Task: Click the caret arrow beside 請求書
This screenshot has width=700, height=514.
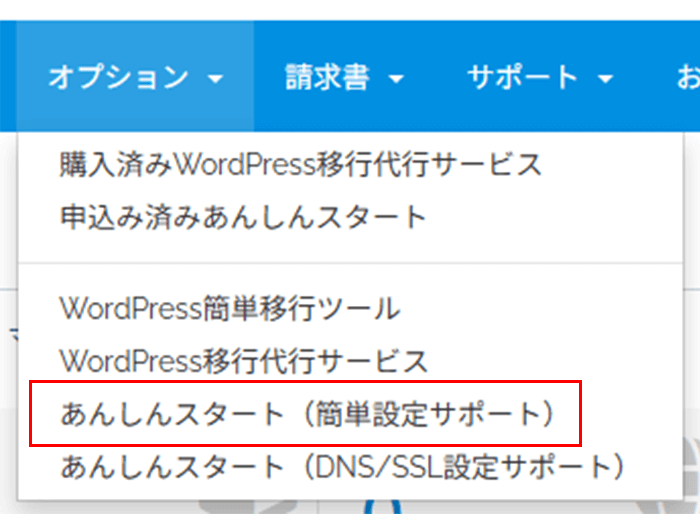Action: coord(396,79)
